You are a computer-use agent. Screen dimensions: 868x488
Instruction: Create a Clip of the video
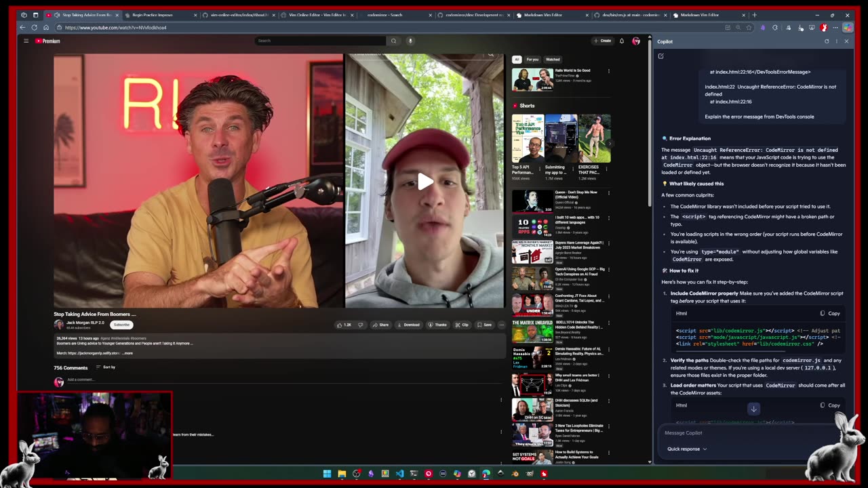[x=462, y=325]
